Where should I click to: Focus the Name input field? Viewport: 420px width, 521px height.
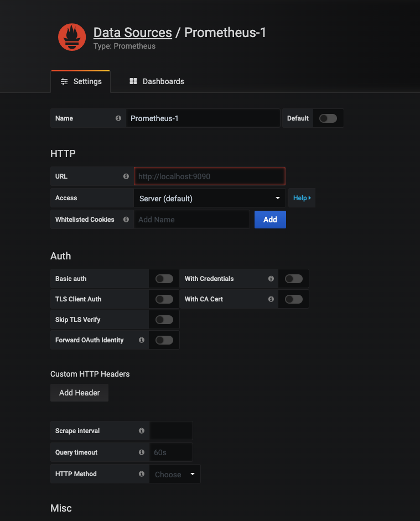(x=203, y=118)
